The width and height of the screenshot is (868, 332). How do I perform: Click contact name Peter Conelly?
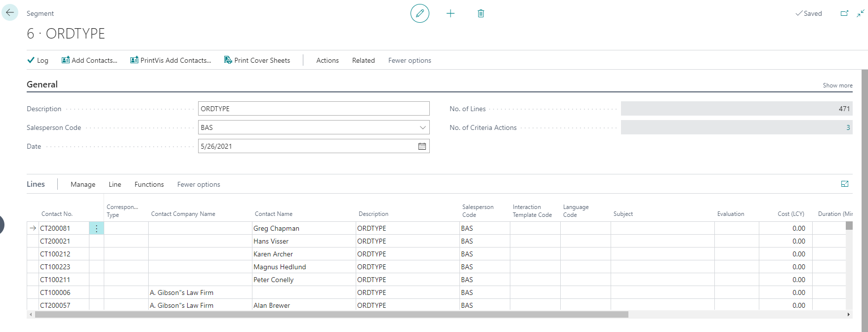(273, 280)
